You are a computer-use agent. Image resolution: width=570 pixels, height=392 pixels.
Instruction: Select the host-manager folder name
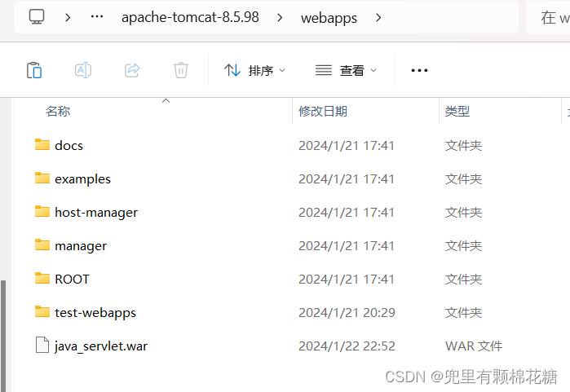[96, 213]
